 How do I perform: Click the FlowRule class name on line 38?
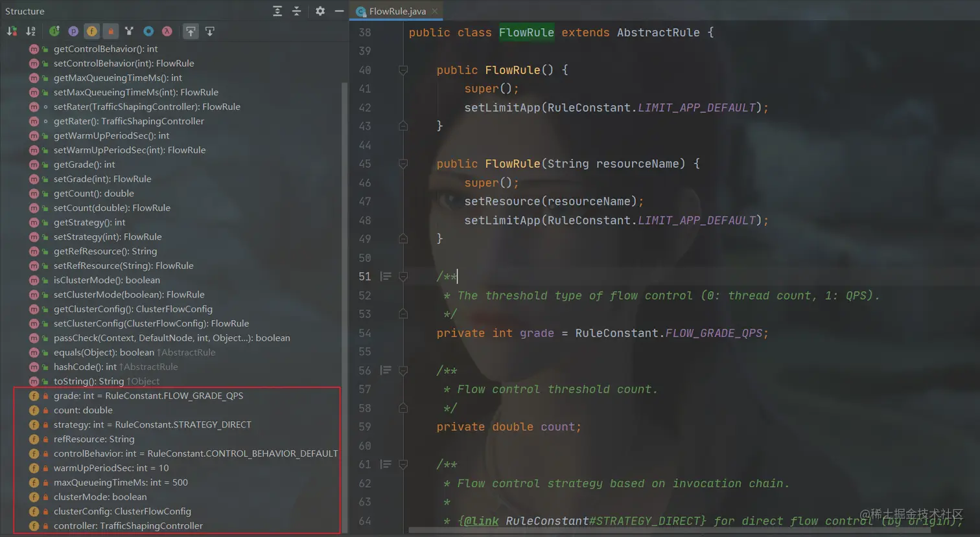click(x=526, y=32)
